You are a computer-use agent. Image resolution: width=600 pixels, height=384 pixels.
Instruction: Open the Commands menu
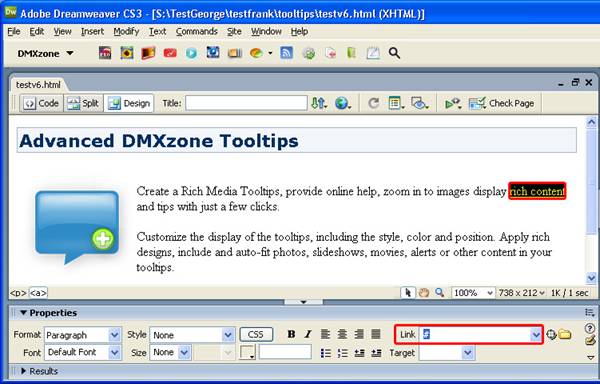[x=197, y=31]
